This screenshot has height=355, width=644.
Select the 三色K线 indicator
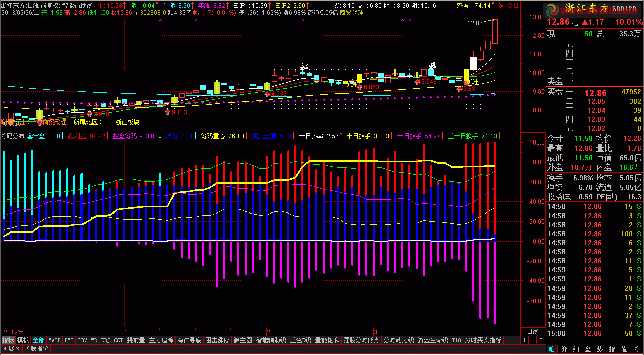coord(300,340)
